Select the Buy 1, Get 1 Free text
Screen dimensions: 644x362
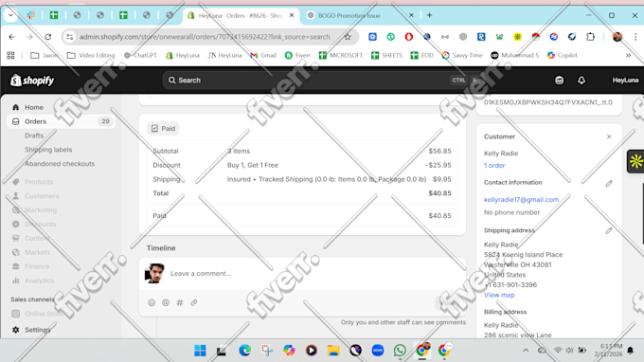[x=253, y=165]
